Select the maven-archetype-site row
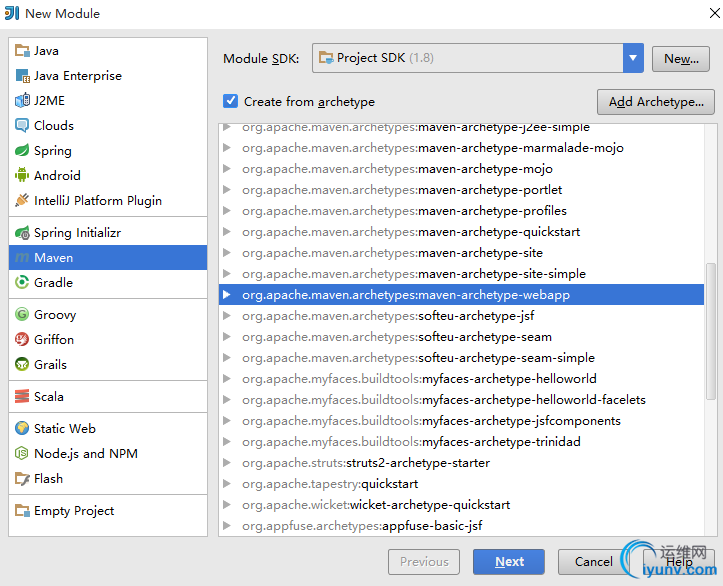 click(x=462, y=253)
